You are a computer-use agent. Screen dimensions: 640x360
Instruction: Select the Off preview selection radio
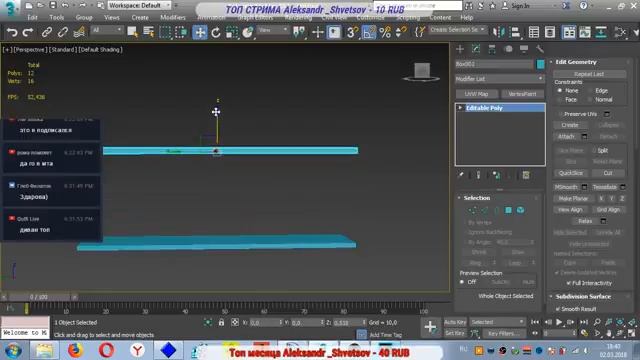(x=462, y=282)
